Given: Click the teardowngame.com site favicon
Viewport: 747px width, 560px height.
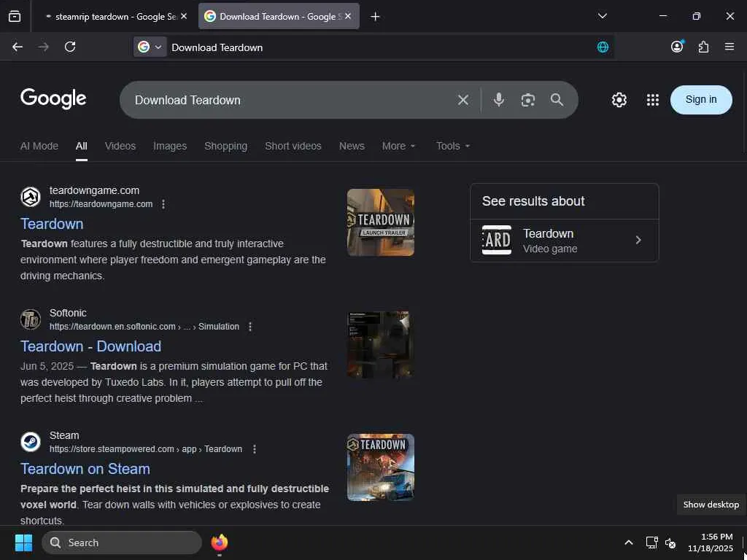Looking at the screenshot, I should point(31,197).
